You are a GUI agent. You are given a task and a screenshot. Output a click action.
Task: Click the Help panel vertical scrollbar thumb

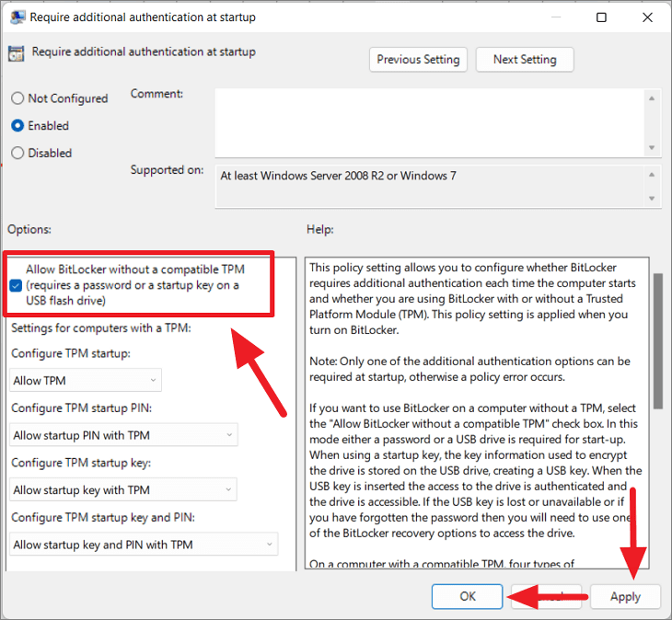(658, 341)
